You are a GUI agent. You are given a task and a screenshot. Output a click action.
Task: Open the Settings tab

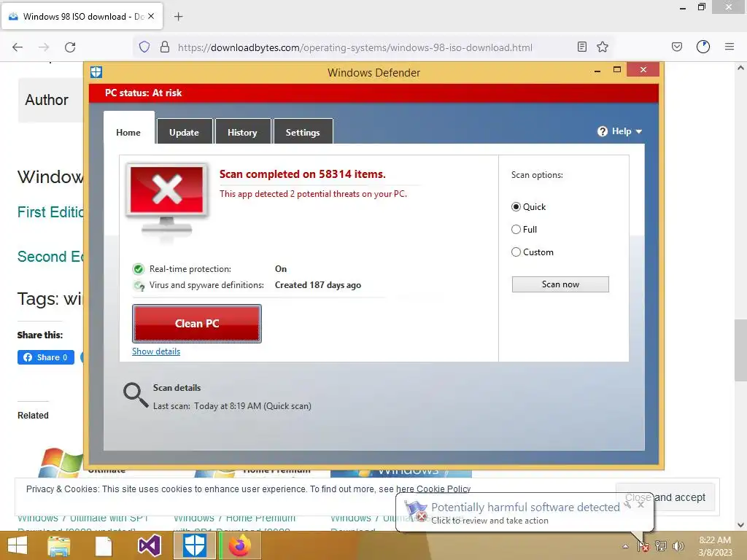303,133
